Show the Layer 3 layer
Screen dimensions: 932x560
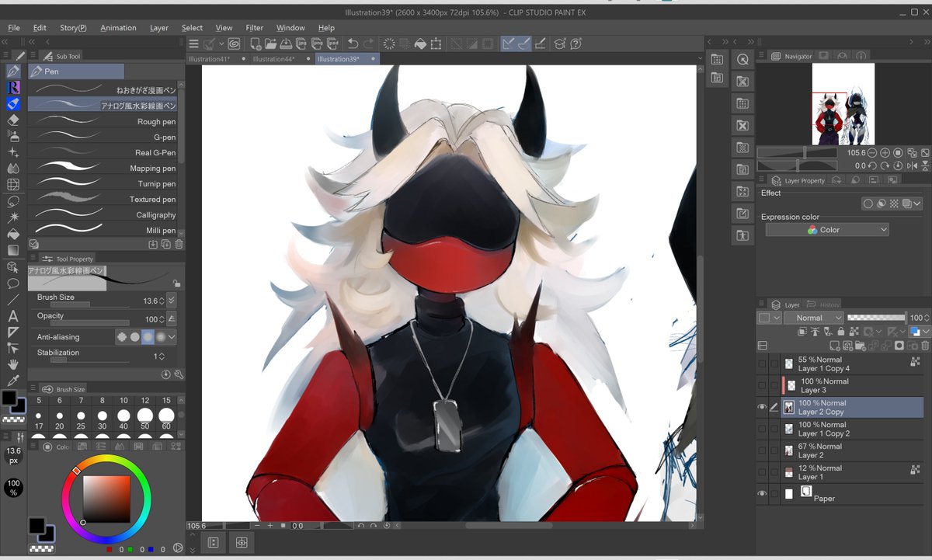pos(762,384)
